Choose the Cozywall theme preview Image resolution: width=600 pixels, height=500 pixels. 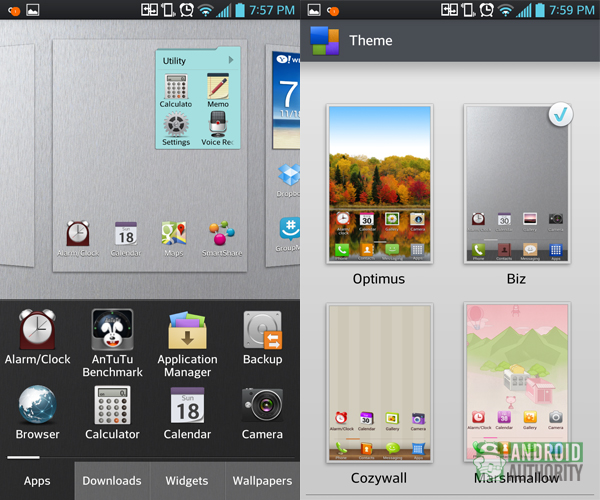coord(379,382)
